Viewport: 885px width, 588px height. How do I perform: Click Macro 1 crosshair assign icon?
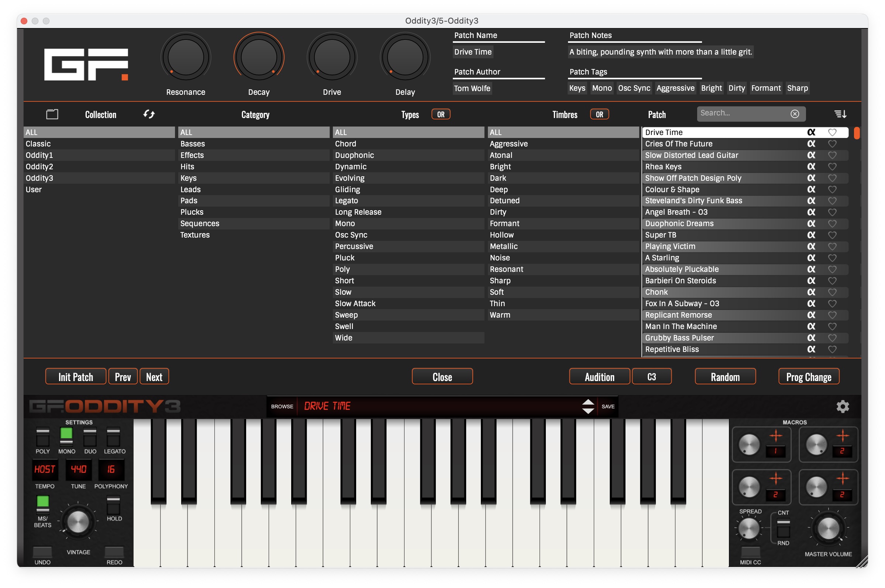[775, 436]
